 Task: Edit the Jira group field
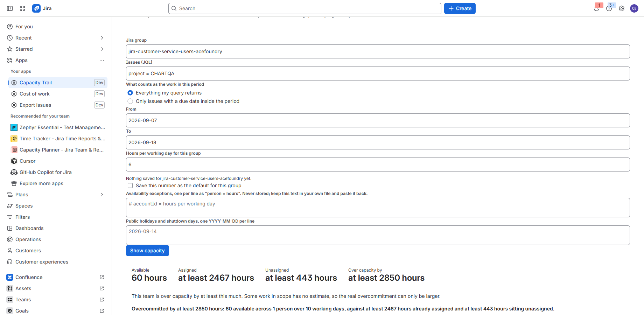tap(378, 51)
